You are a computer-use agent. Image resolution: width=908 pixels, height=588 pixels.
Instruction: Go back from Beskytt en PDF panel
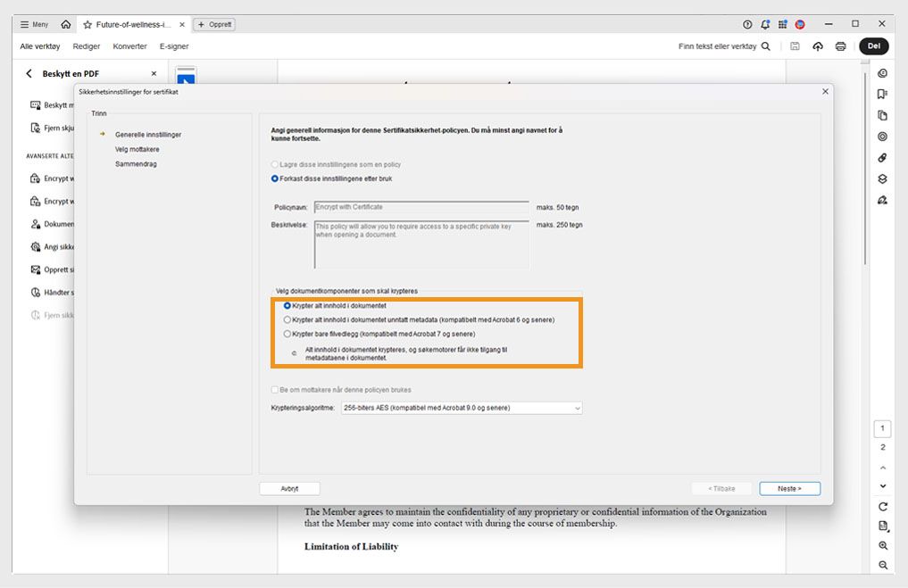click(x=29, y=73)
